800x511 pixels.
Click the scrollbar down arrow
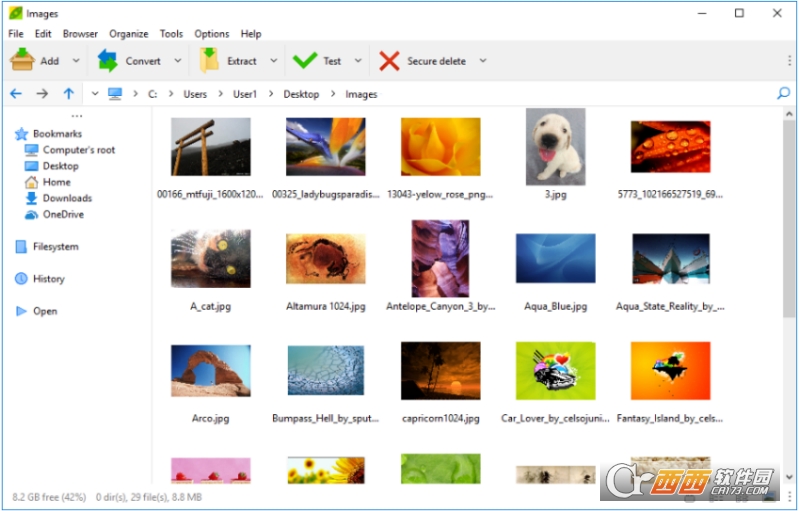point(789,477)
